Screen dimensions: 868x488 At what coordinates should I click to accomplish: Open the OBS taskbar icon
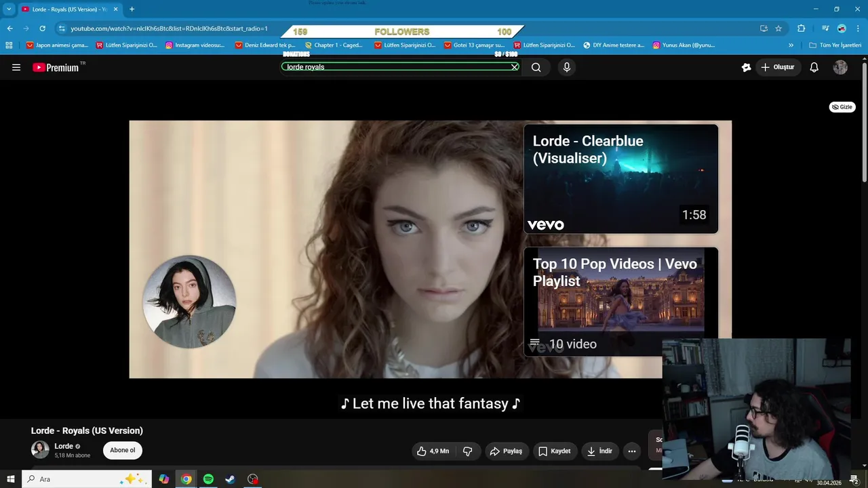coord(253,479)
